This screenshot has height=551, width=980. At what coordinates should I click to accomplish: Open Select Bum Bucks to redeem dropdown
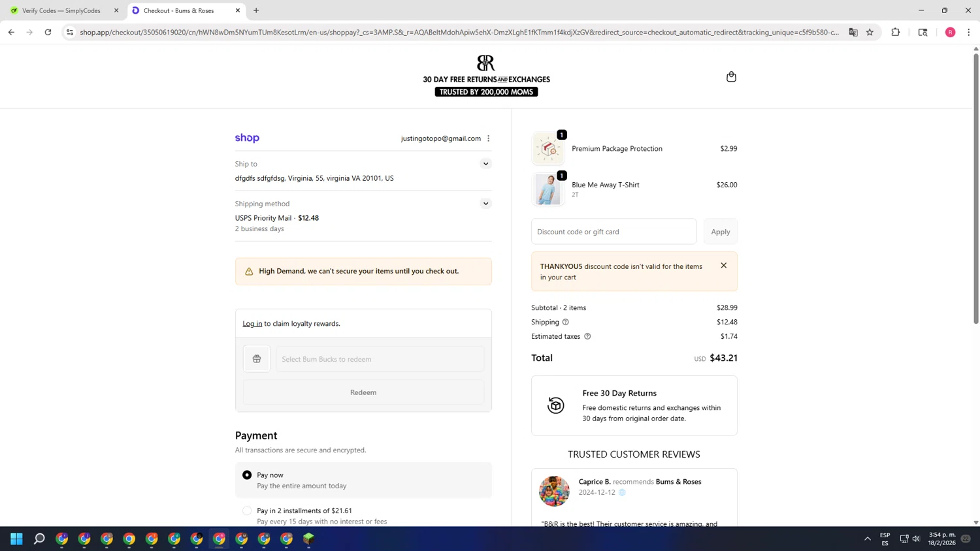380,359
